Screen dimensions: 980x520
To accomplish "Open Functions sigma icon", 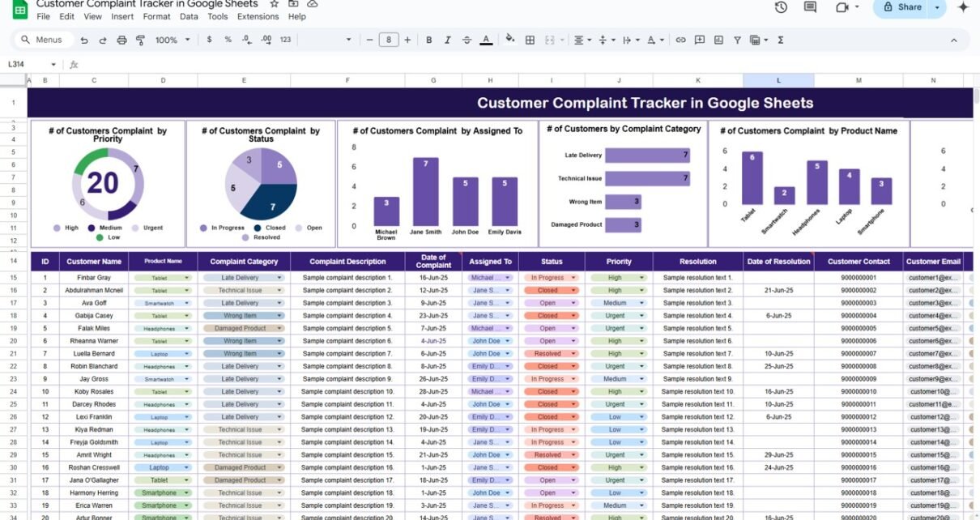I will tap(781, 40).
